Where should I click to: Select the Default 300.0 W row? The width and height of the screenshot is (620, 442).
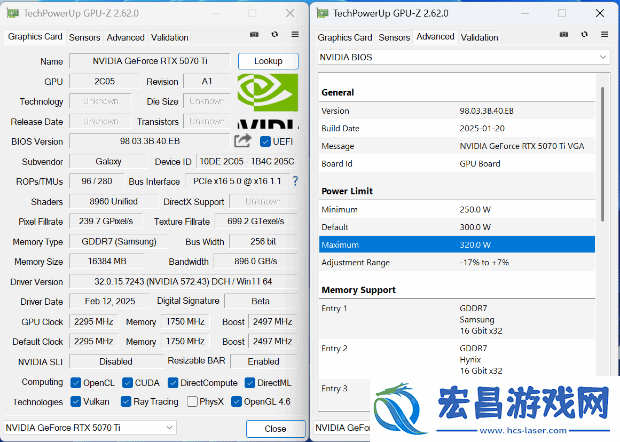(457, 227)
